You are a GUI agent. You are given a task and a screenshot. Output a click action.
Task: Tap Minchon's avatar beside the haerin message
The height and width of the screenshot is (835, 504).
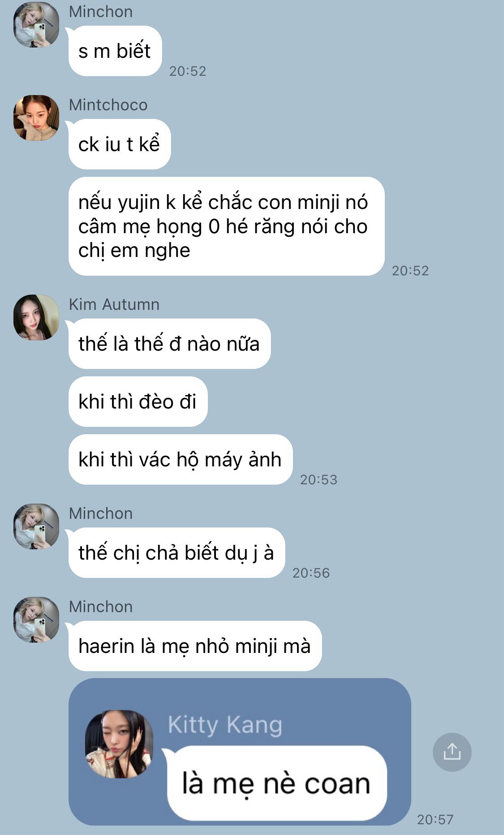coord(36,620)
